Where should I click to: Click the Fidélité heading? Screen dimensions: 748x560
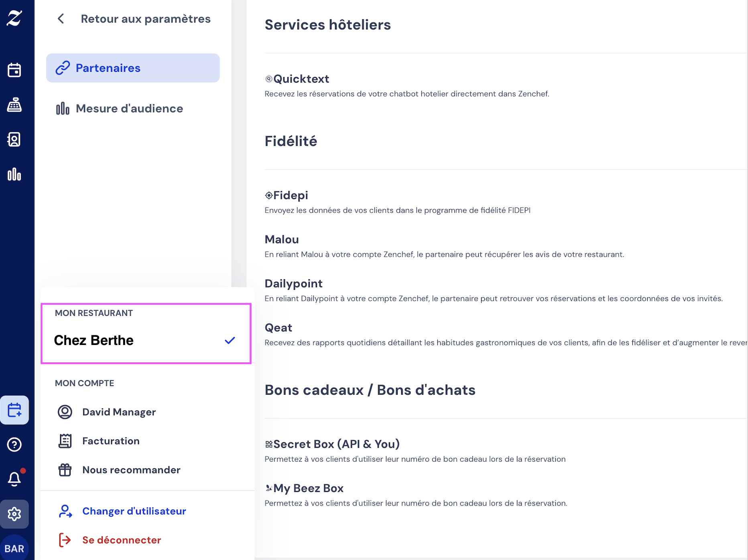click(x=291, y=141)
